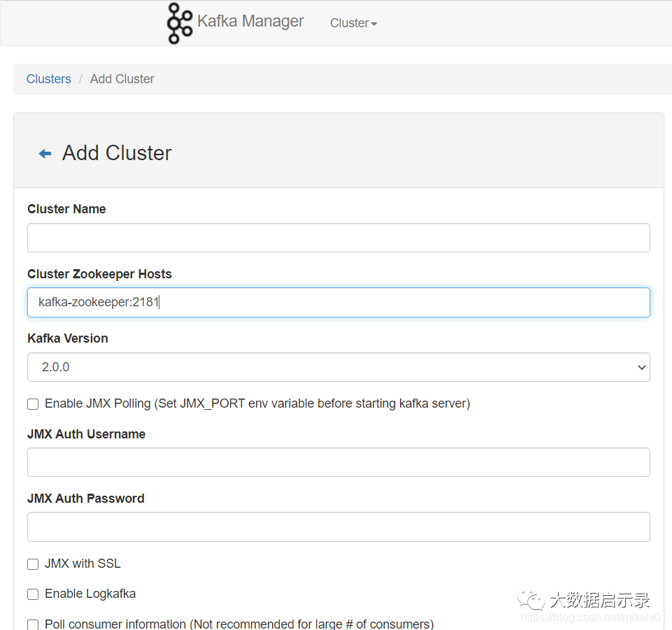Tick the Poll consumer information checkbox

click(x=33, y=624)
